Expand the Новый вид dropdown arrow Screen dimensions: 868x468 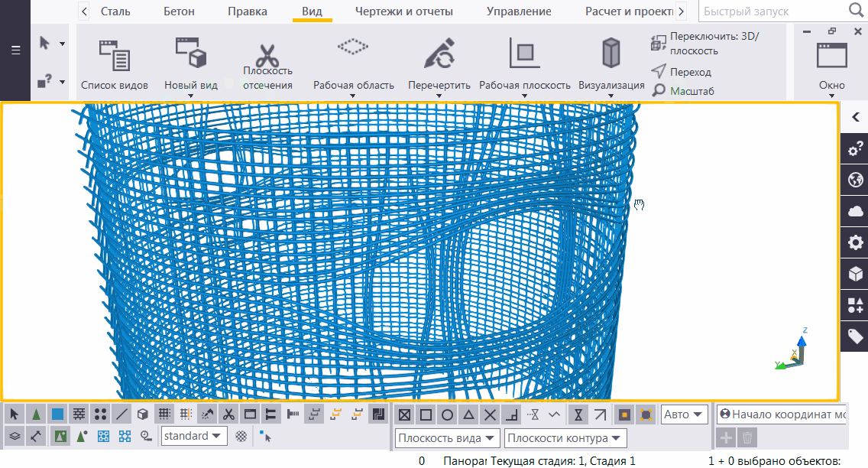tap(191, 96)
